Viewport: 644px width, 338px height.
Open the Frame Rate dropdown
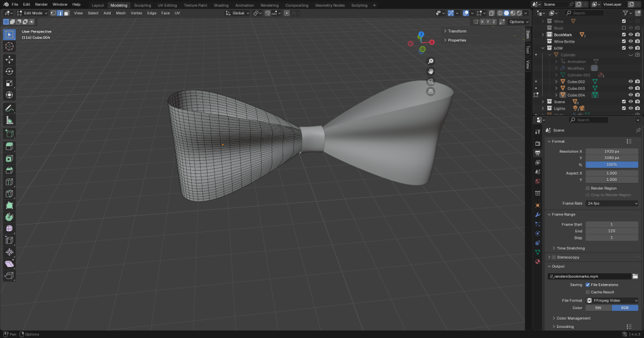611,204
